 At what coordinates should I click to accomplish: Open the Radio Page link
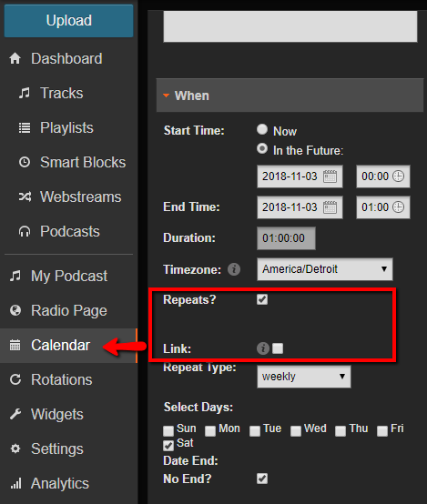coord(69,310)
